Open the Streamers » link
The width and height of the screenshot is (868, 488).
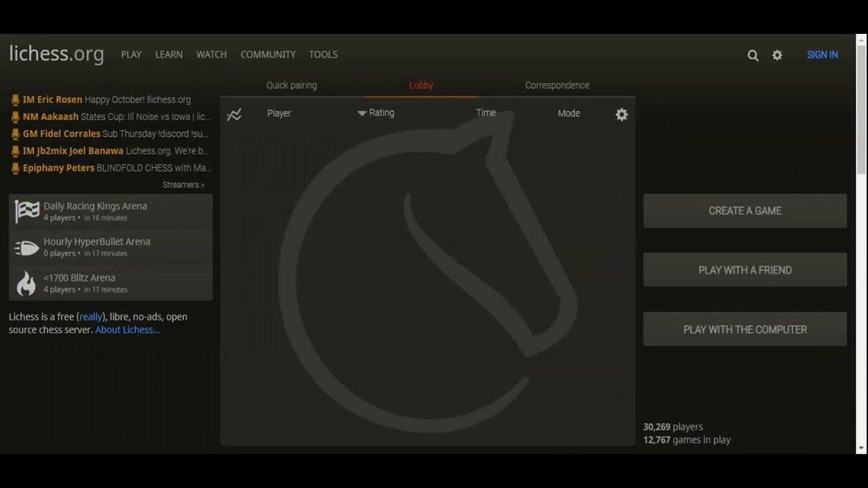click(x=183, y=184)
